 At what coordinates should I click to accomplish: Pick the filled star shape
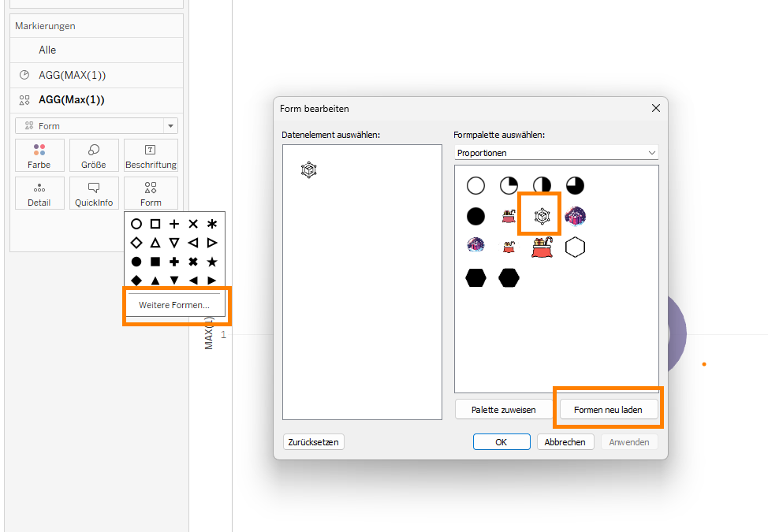[x=212, y=262]
